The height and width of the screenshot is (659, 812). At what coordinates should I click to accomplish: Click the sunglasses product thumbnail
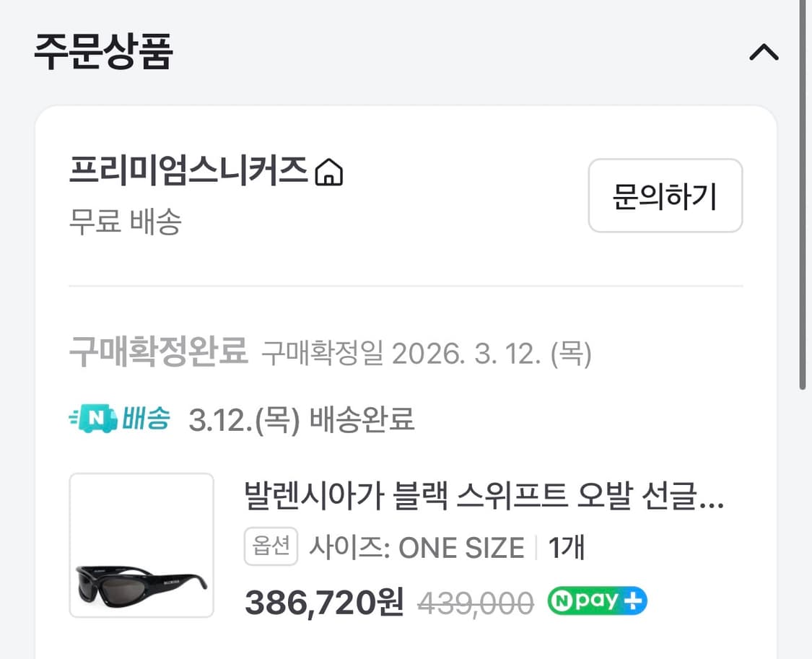pyautogui.click(x=141, y=546)
